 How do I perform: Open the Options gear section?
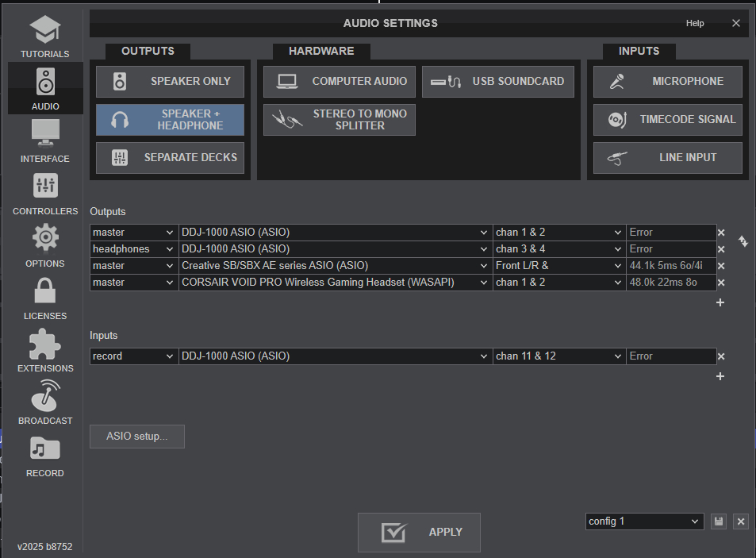click(45, 246)
